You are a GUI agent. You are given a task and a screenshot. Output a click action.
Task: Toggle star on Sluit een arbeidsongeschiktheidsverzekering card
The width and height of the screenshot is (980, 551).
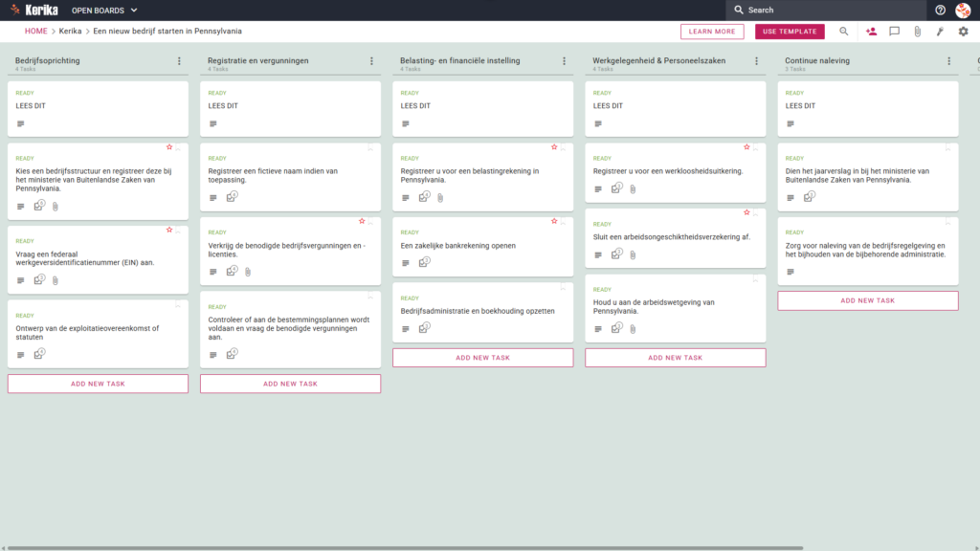746,212
